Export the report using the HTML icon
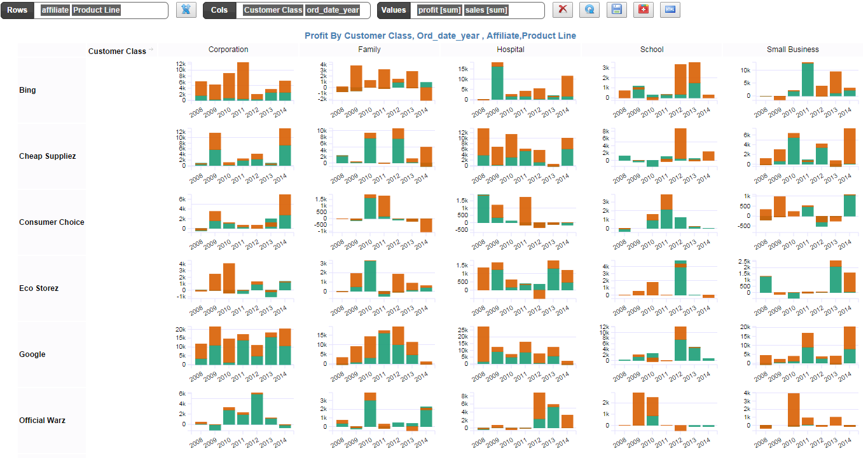868x458 pixels. [669, 10]
